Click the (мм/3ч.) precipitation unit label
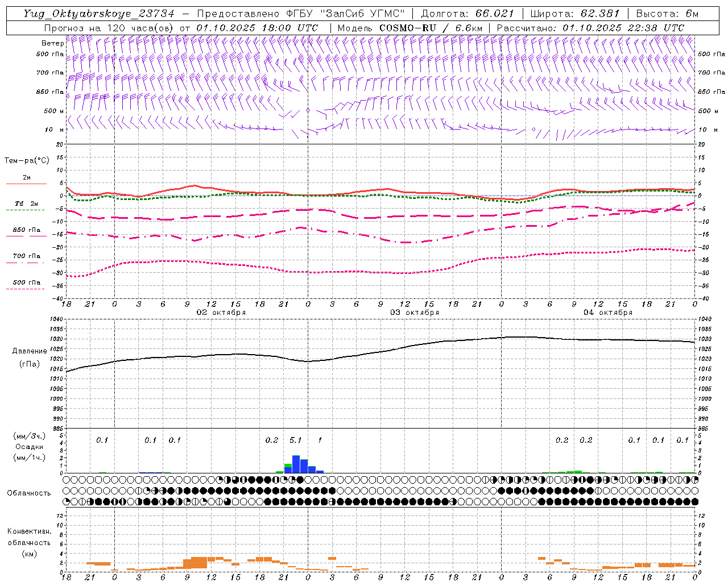The height and width of the screenshot is (582, 728). click(x=30, y=436)
